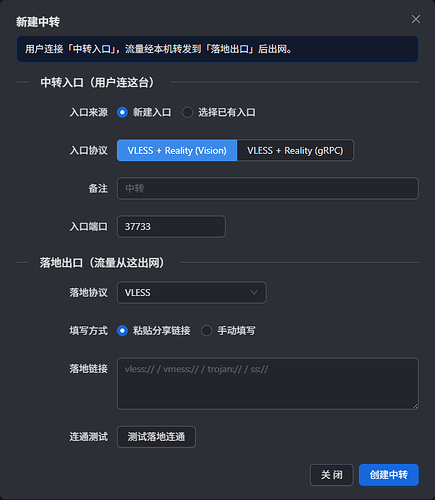Click inside the 落地链接 text area
This screenshot has height=500, width=435.
click(268, 384)
